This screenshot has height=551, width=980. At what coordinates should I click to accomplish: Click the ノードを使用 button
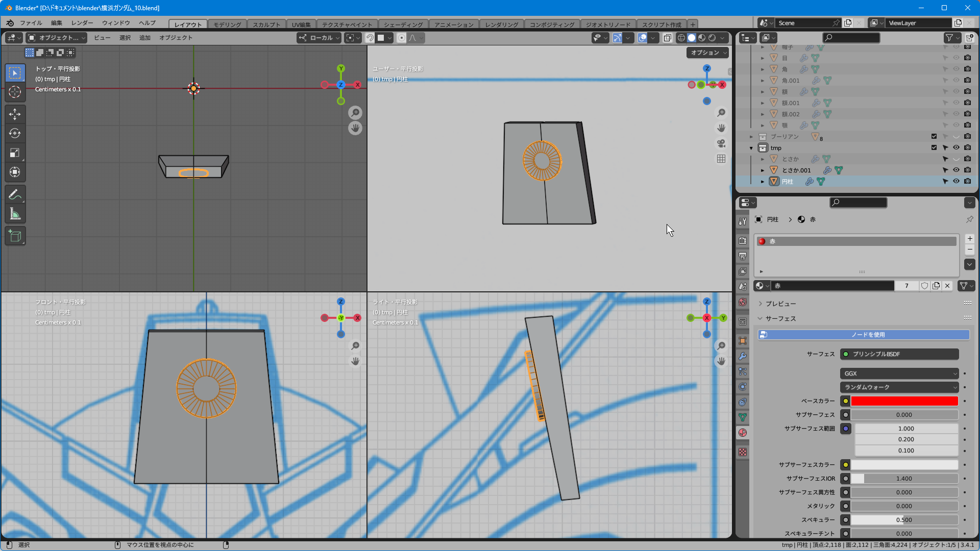coord(868,335)
